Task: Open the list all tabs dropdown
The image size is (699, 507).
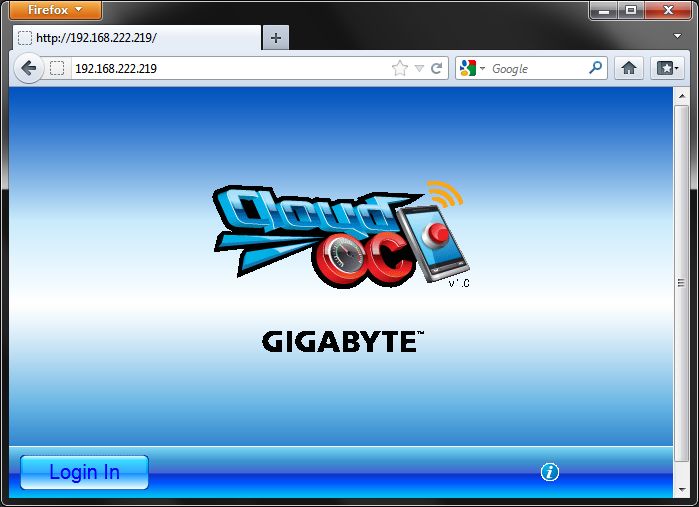Action: (x=677, y=36)
